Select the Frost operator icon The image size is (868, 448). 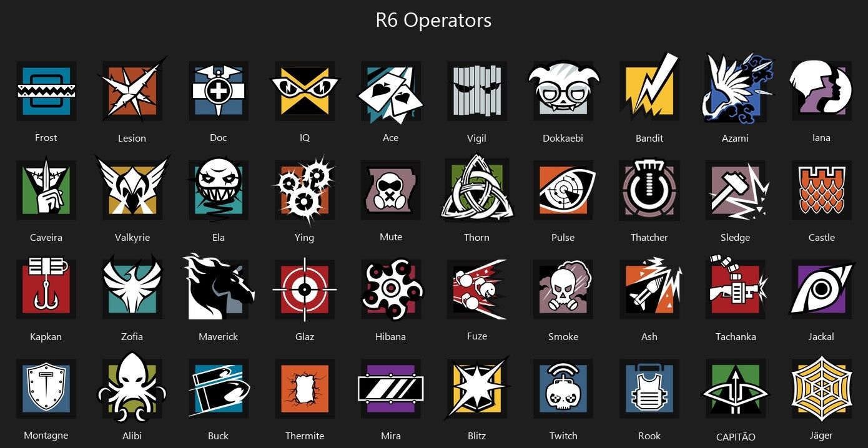46,91
